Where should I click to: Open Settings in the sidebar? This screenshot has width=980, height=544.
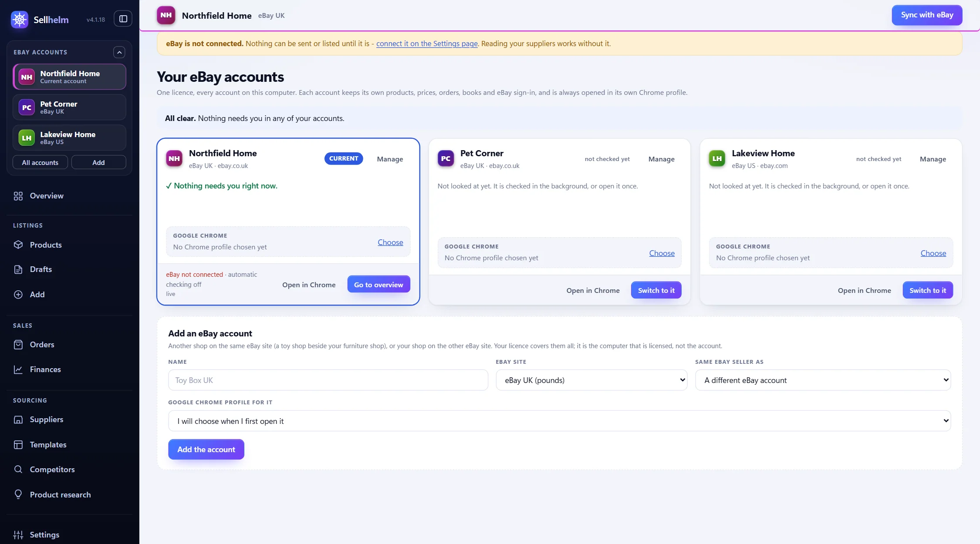click(x=70, y=535)
